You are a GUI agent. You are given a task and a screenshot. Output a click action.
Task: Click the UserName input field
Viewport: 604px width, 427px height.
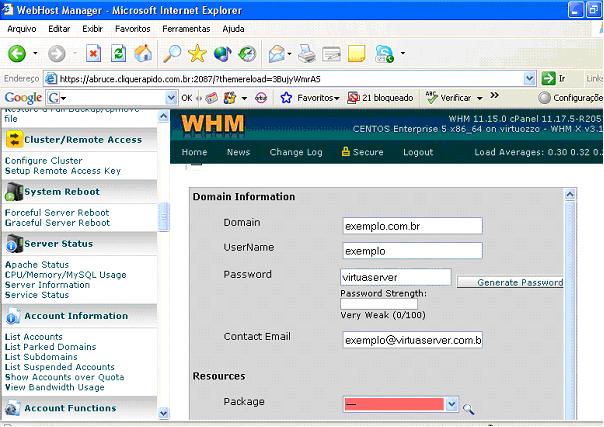point(412,251)
